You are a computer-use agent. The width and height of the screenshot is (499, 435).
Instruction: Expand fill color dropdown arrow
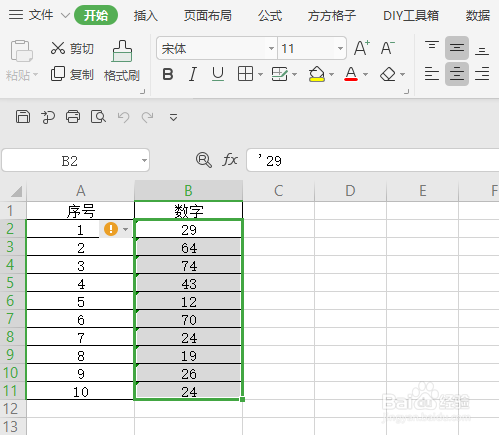(331, 74)
